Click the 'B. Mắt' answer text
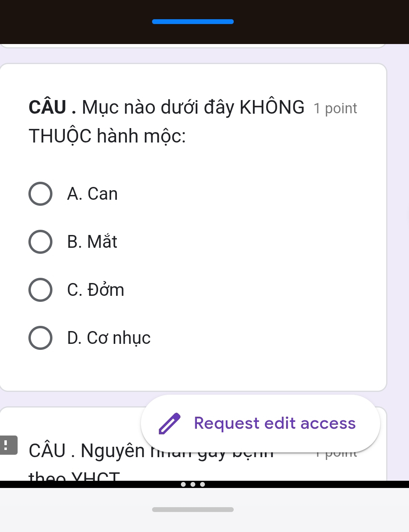This screenshot has height=532, width=409. click(92, 241)
